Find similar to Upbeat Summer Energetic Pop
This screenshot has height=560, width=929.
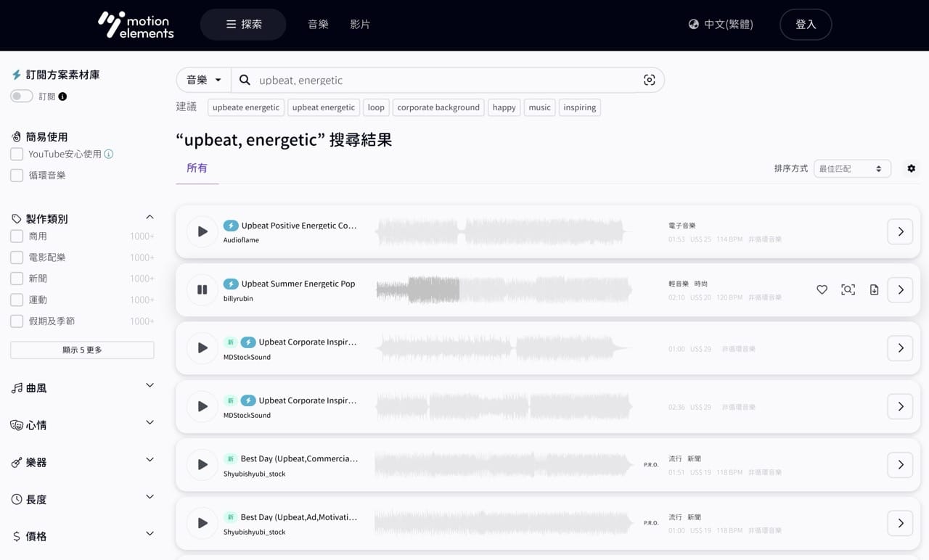click(848, 289)
